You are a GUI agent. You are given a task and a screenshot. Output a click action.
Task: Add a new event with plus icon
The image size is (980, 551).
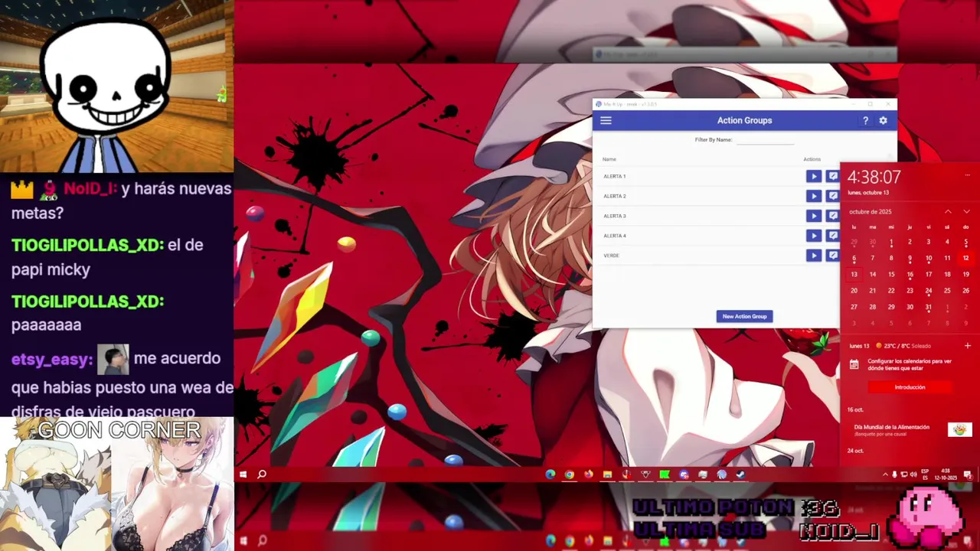967,346
